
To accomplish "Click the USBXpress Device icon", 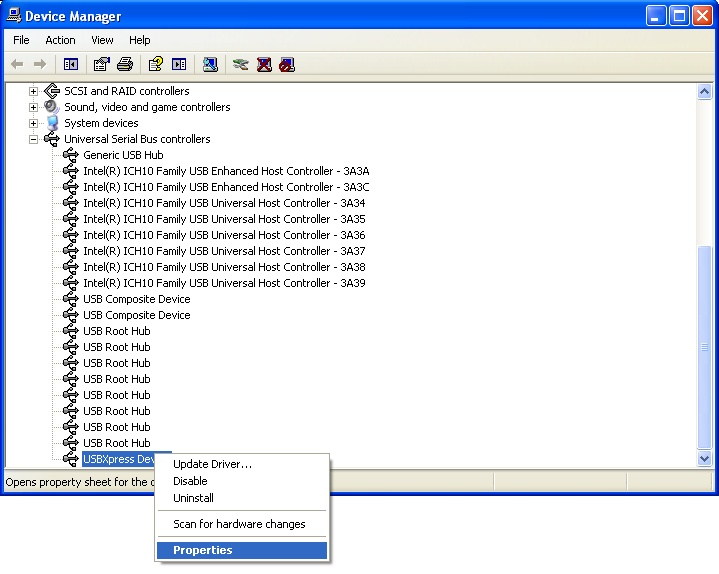I will (x=71, y=459).
